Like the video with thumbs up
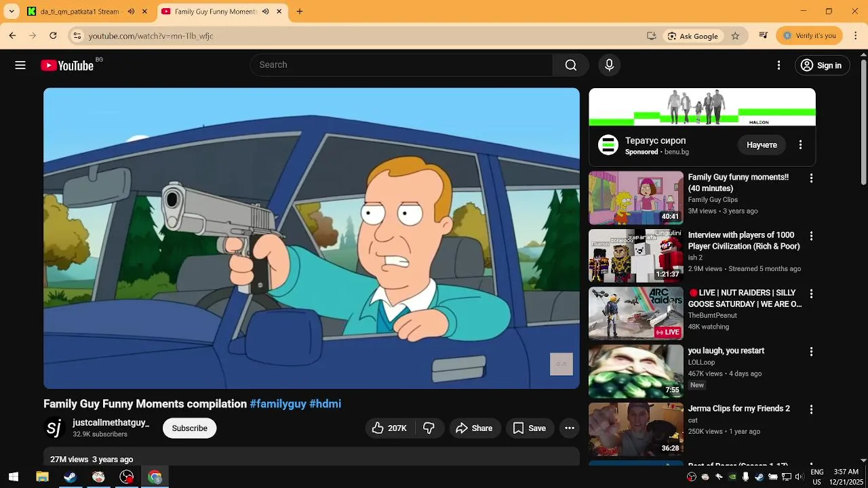Viewport: 868px width, 488px height. click(x=389, y=428)
